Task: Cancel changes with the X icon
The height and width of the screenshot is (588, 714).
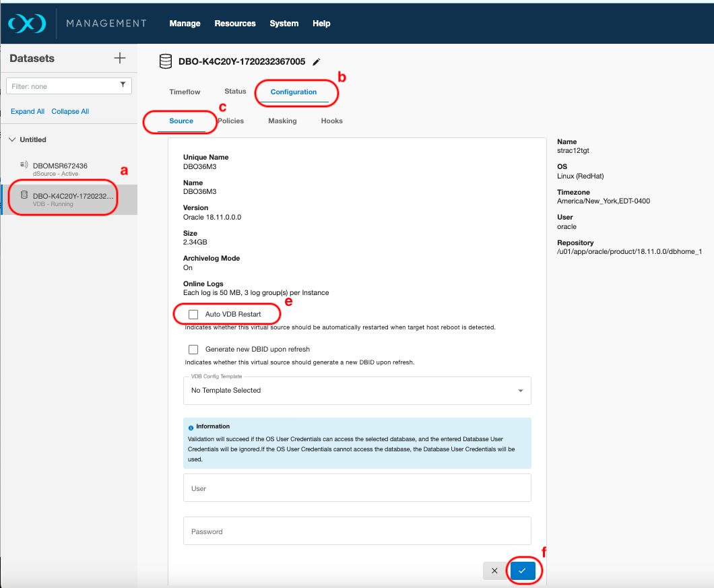Action: 494,570
